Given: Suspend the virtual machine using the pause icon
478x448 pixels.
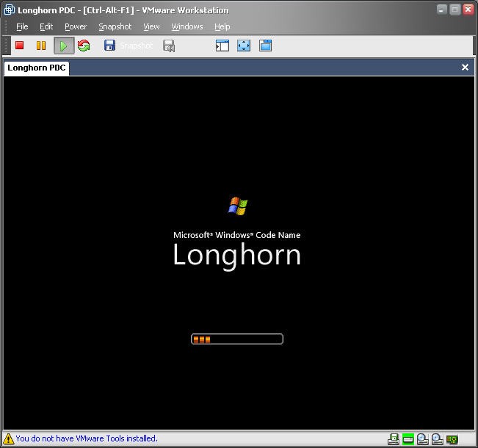Looking at the screenshot, I should point(41,46).
